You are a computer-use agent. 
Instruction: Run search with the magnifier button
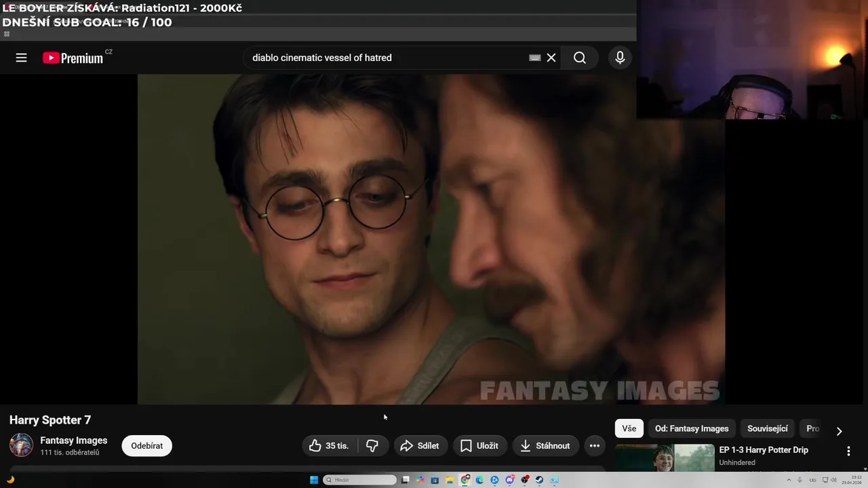[x=580, y=58]
